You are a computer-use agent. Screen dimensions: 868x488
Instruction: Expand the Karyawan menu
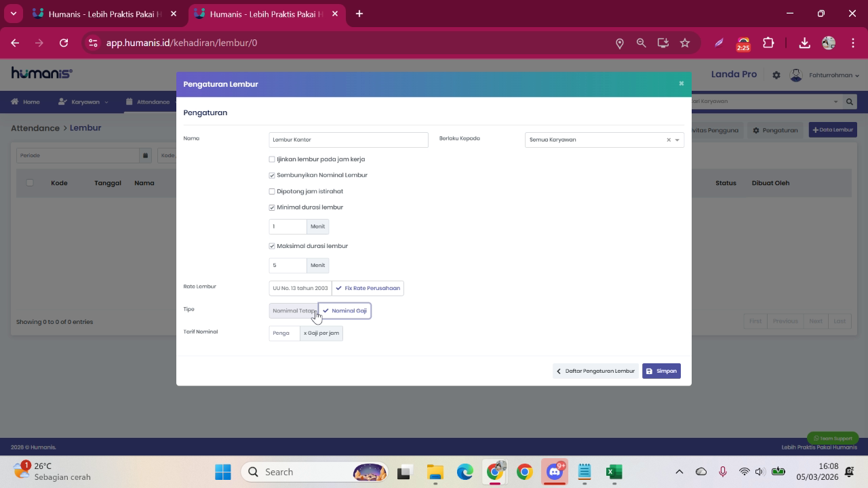pyautogui.click(x=83, y=102)
